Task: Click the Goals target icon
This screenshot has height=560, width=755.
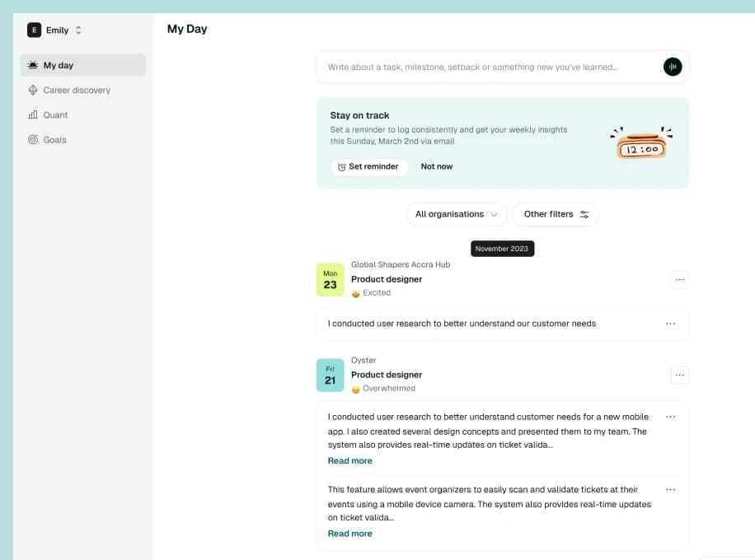Action: [x=33, y=140]
